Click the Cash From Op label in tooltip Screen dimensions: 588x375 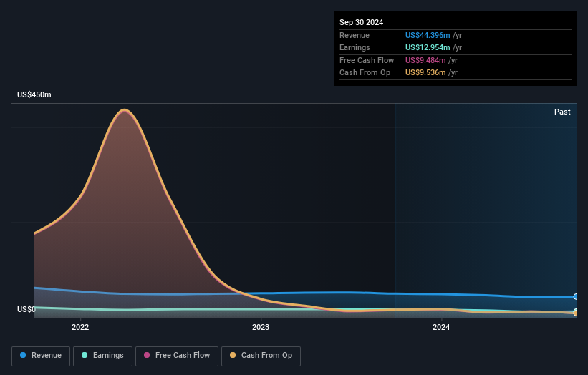365,73
